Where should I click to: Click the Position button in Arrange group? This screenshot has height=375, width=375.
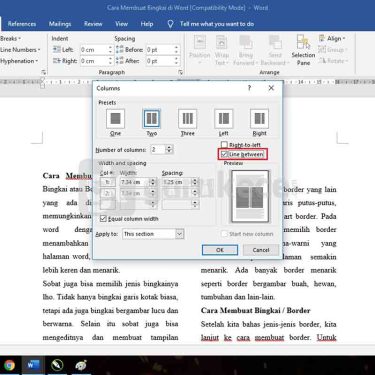(200, 50)
